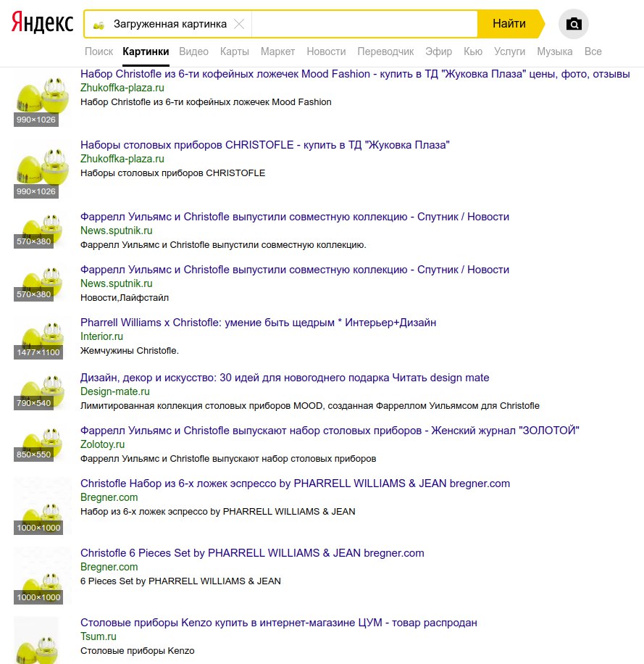The height and width of the screenshot is (664, 644).
Task: Visit the Zolotoy.ru domain link
Action: [102, 444]
